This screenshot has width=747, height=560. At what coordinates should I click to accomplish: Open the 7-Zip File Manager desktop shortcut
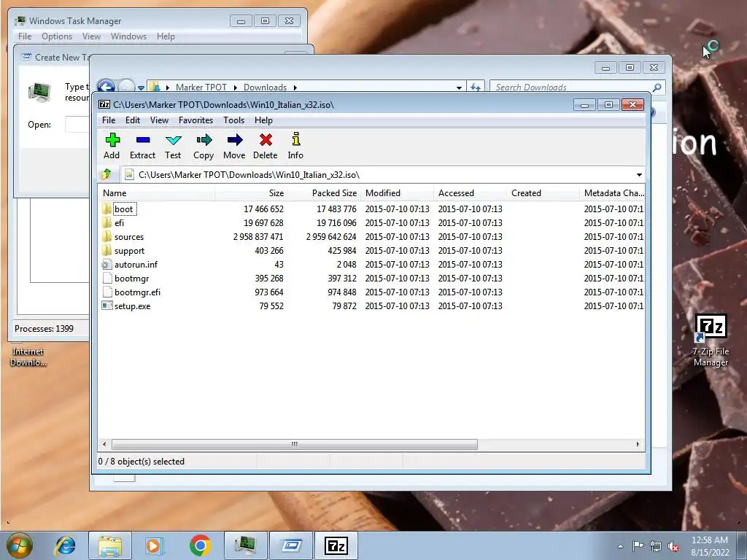pyautogui.click(x=711, y=340)
